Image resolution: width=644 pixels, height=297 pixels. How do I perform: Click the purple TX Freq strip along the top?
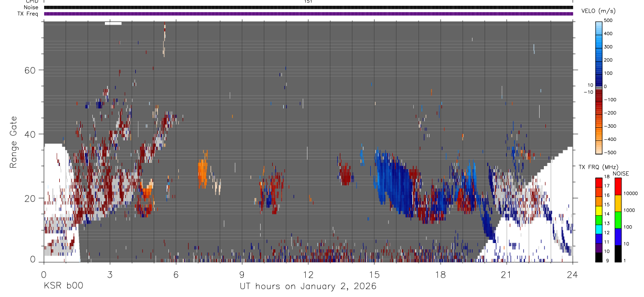click(308, 14)
